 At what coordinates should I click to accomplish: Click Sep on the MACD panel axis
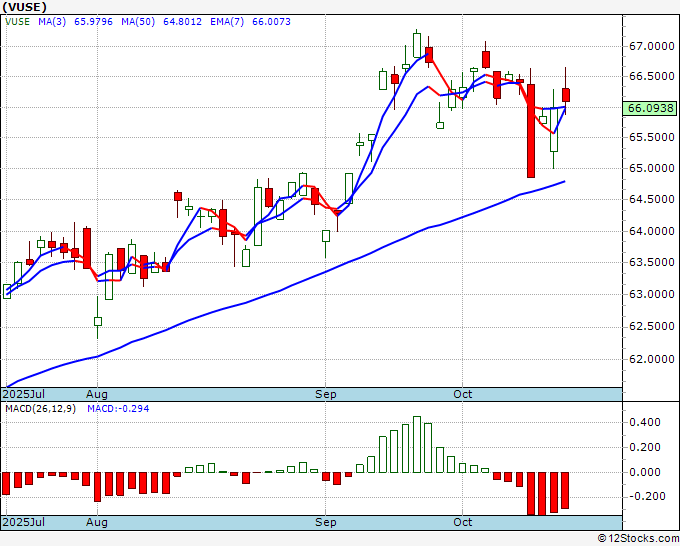click(325, 522)
